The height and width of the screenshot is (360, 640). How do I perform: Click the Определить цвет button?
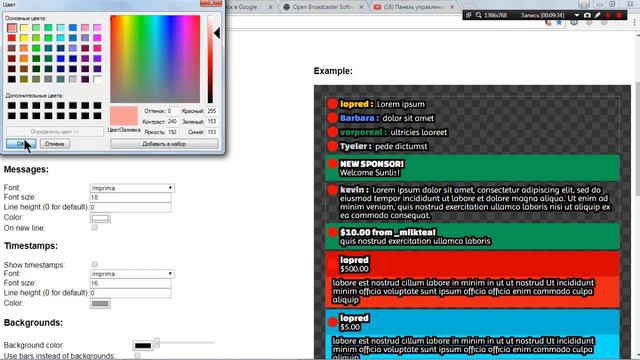point(54,132)
